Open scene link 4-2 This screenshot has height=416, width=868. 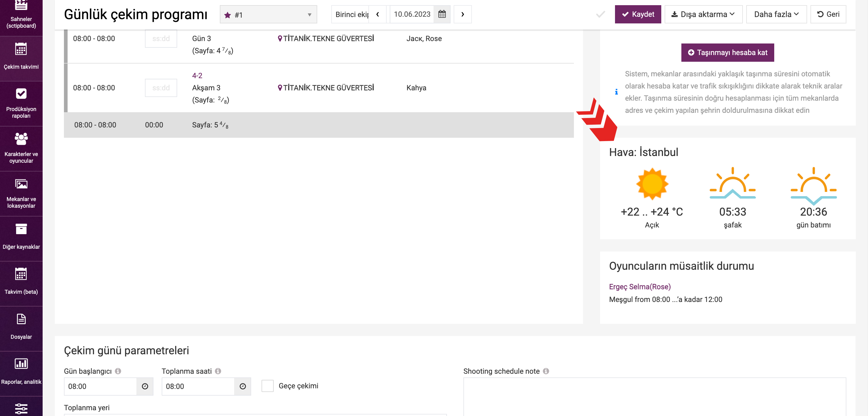click(197, 75)
